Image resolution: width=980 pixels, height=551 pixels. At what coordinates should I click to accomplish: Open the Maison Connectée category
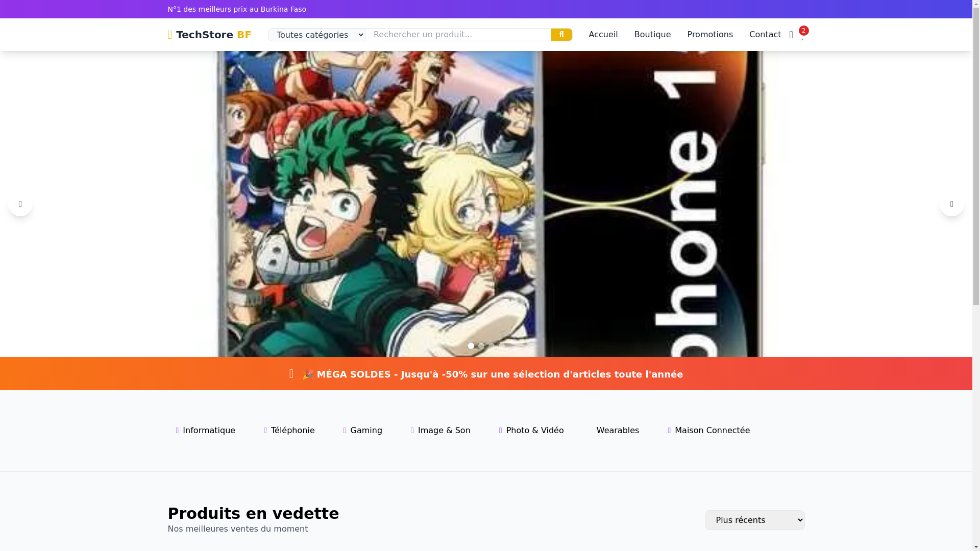[x=709, y=431]
